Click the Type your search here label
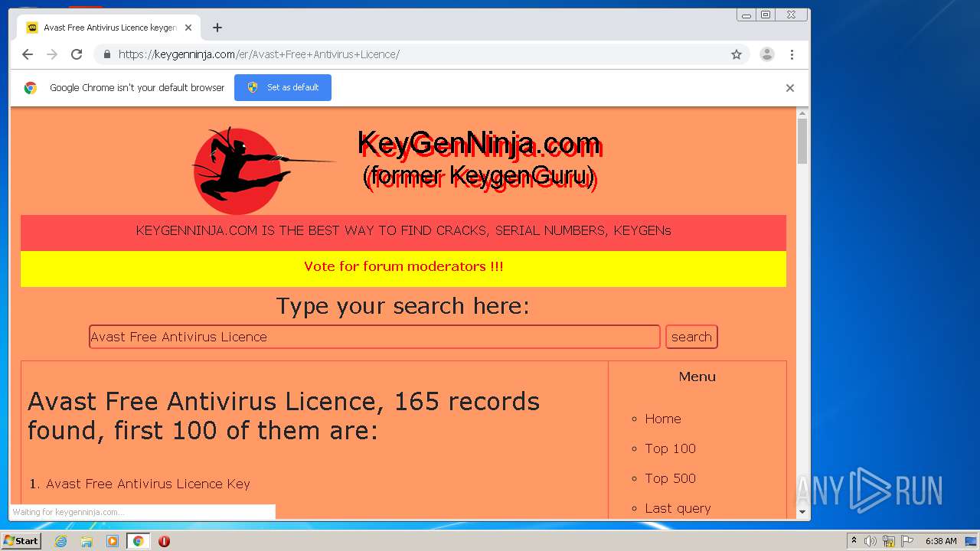This screenshot has width=980, height=551. [x=403, y=306]
